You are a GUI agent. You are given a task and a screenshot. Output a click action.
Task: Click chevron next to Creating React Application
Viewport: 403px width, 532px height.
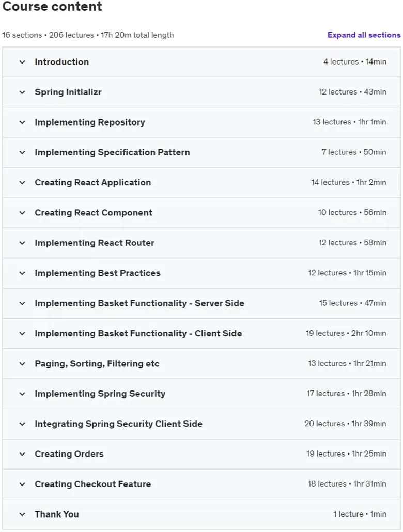click(22, 183)
